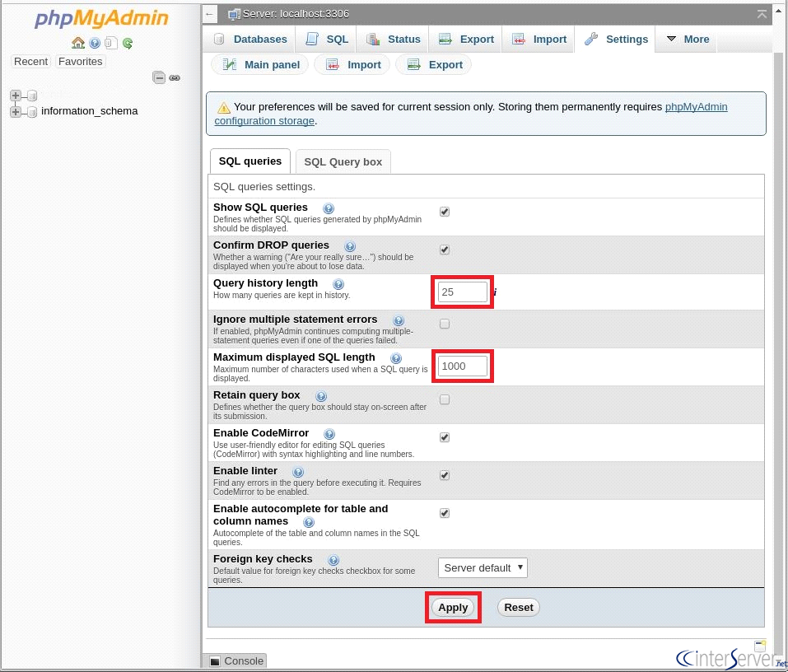Click the phpMyAdmin logo
Screen dimensions: 788x672
pyautogui.click(x=101, y=18)
